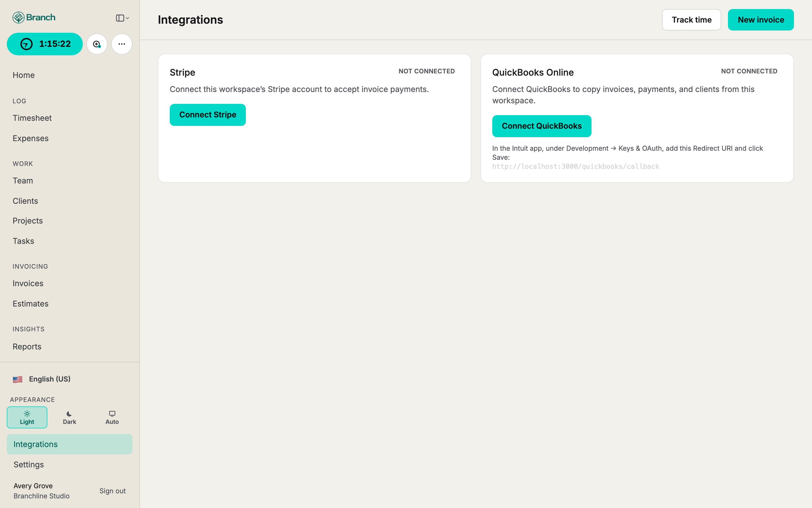
Task: Open Reports under Insights
Action: [27, 347]
